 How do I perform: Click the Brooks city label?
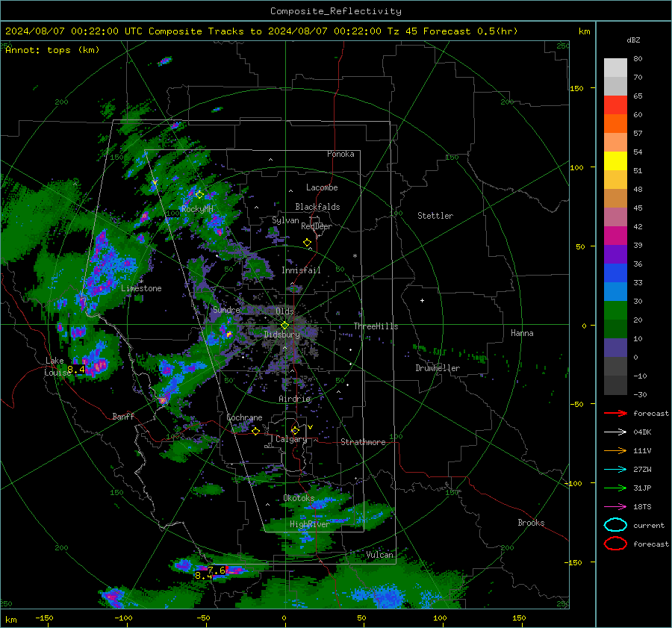[x=531, y=523]
